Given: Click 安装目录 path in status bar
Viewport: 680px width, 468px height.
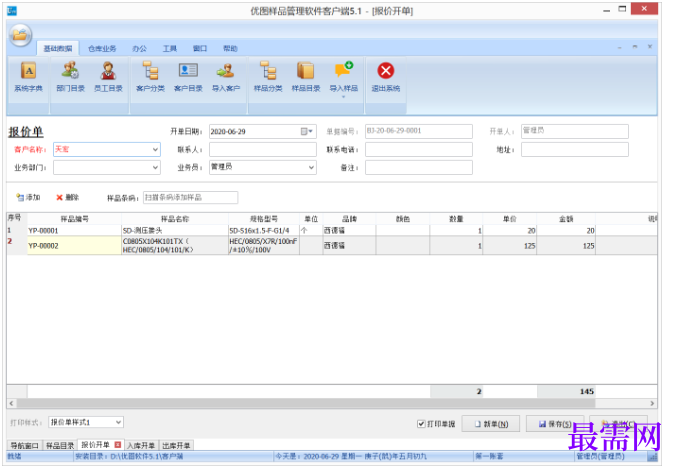Looking at the screenshot, I should coord(129,456).
